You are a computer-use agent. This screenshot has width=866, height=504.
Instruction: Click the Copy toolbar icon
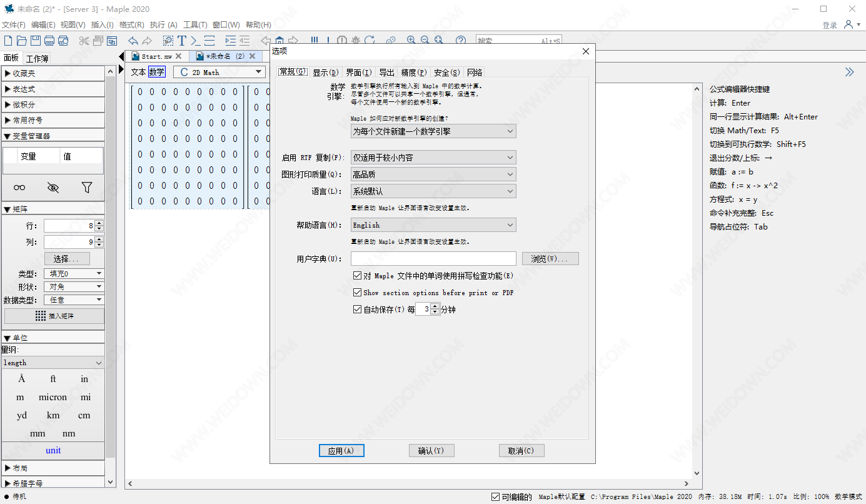[x=98, y=41]
